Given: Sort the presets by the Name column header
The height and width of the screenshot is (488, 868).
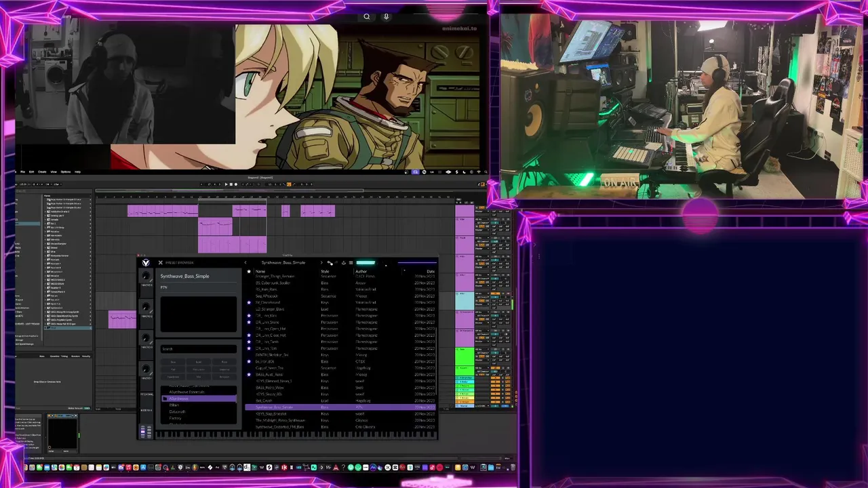Looking at the screenshot, I should (x=260, y=271).
